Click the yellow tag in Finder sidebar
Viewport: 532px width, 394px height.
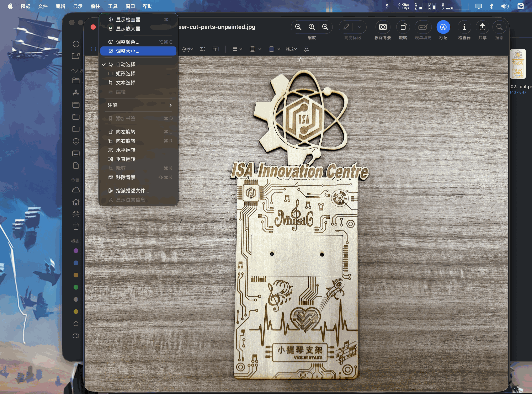76,312
